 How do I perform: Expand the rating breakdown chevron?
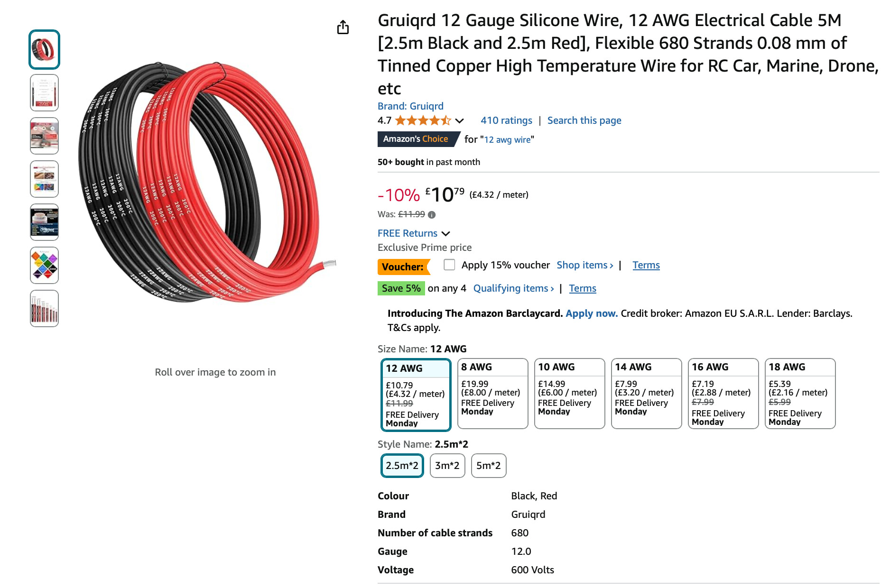point(459,121)
